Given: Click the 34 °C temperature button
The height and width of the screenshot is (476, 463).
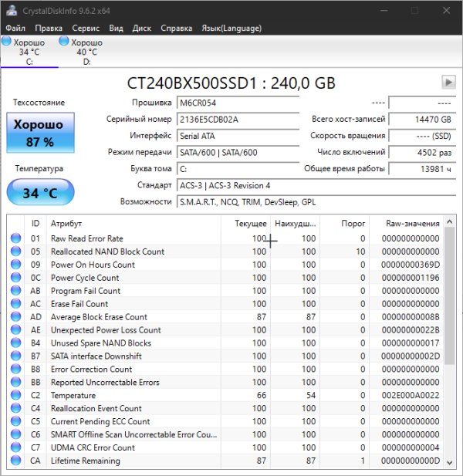Looking at the screenshot, I should [39, 193].
